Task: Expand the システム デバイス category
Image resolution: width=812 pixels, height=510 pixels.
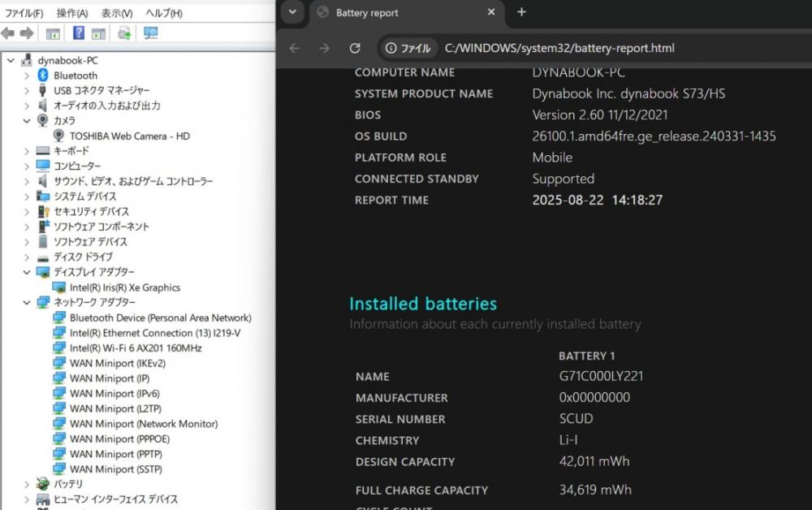Action: click(27, 197)
